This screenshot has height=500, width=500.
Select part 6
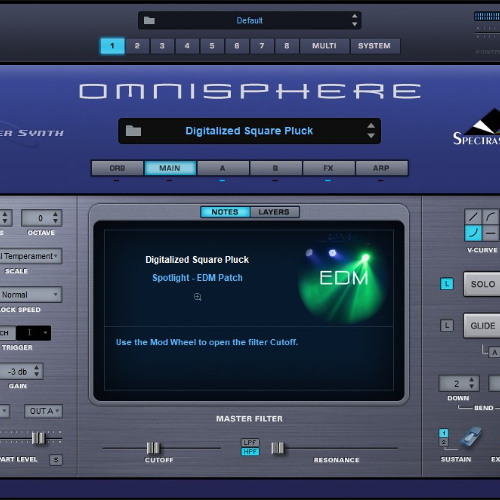tap(237, 46)
